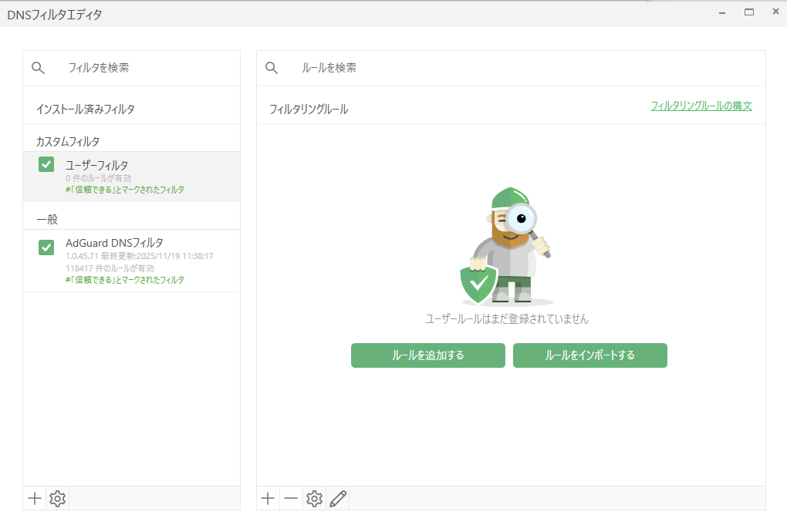Screen dimensions: 787x532
Task: Click the add rule plus icon
Action: coord(268,499)
